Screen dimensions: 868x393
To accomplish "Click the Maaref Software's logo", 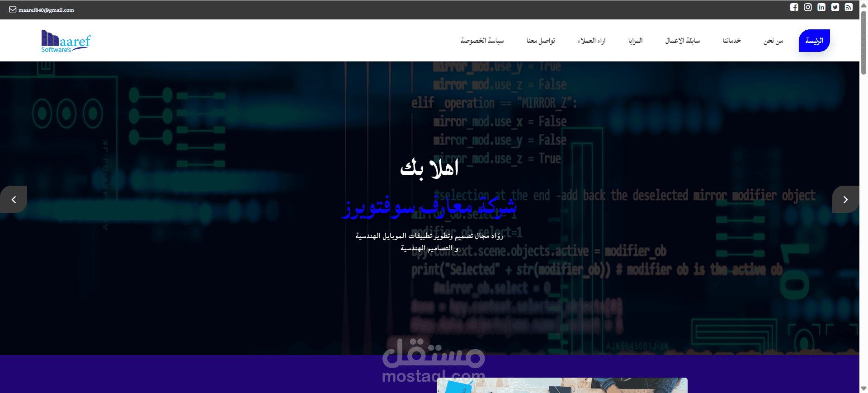I will pos(66,41).
